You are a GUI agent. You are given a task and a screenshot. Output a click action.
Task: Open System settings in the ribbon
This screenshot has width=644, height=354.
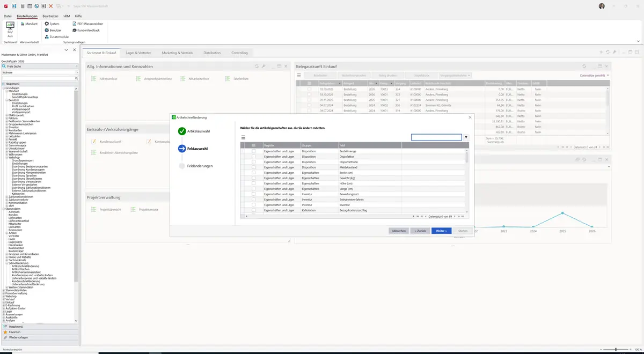(x=52, y=24)
